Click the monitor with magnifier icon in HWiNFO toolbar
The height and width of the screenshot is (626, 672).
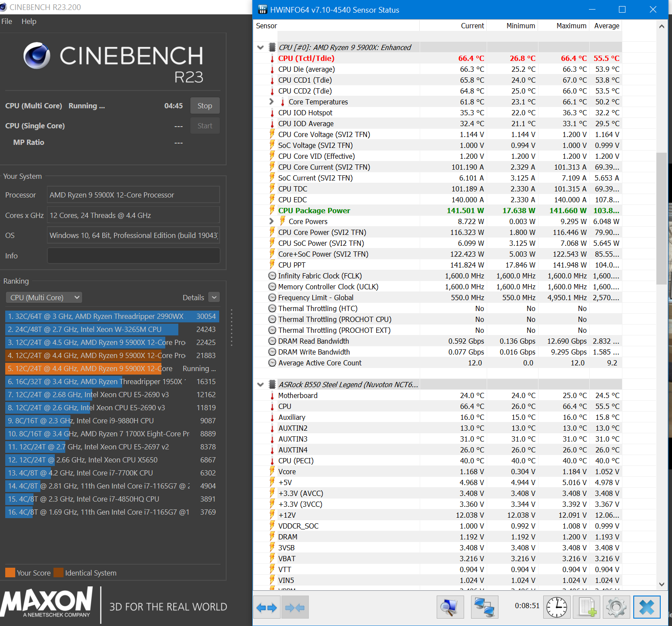(x=450, y=607)
